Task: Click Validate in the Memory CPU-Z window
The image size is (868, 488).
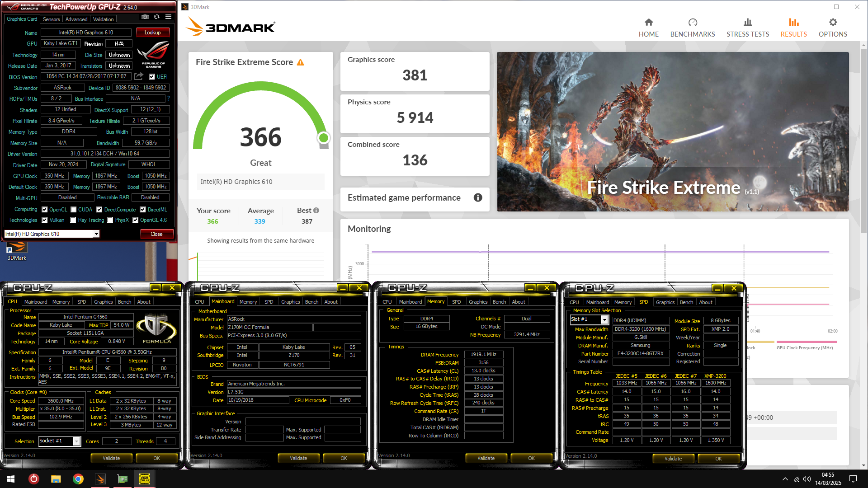Action: click(486, 458)
